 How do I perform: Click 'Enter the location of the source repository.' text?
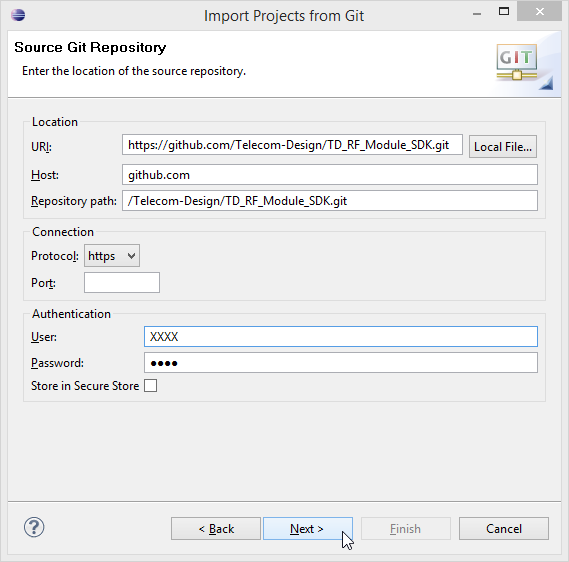[x=134, y=71]
